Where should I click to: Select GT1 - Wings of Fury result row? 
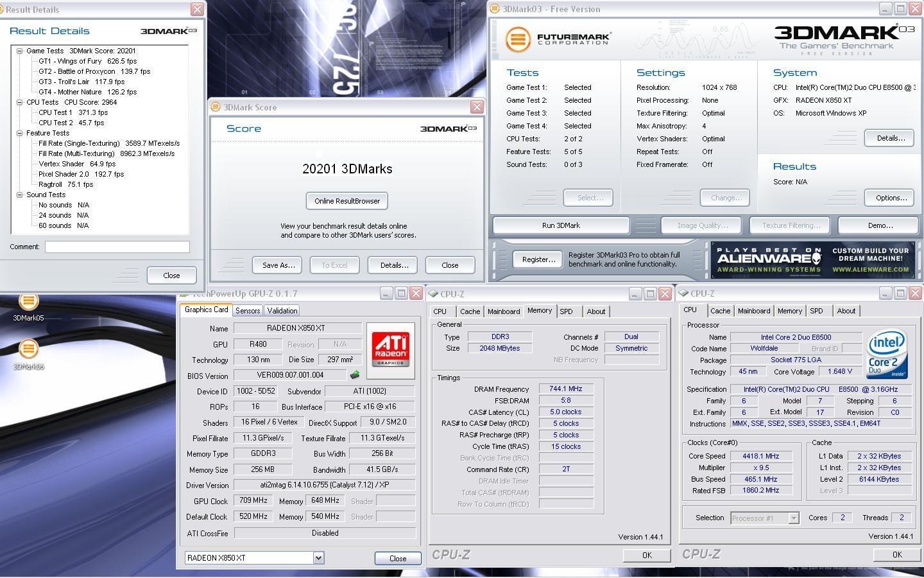pos(88,61)
